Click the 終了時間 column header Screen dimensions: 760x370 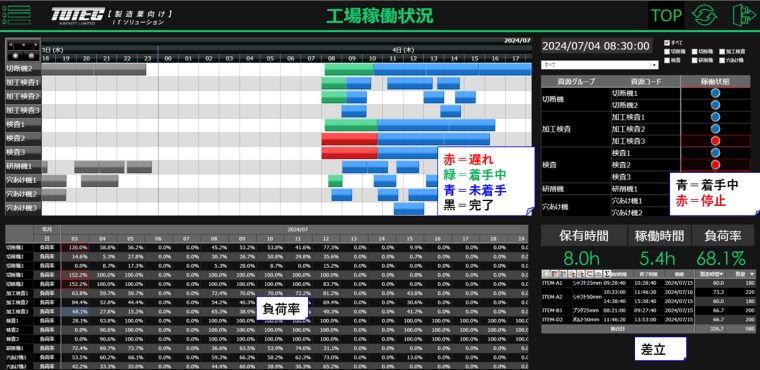point(649,274)
